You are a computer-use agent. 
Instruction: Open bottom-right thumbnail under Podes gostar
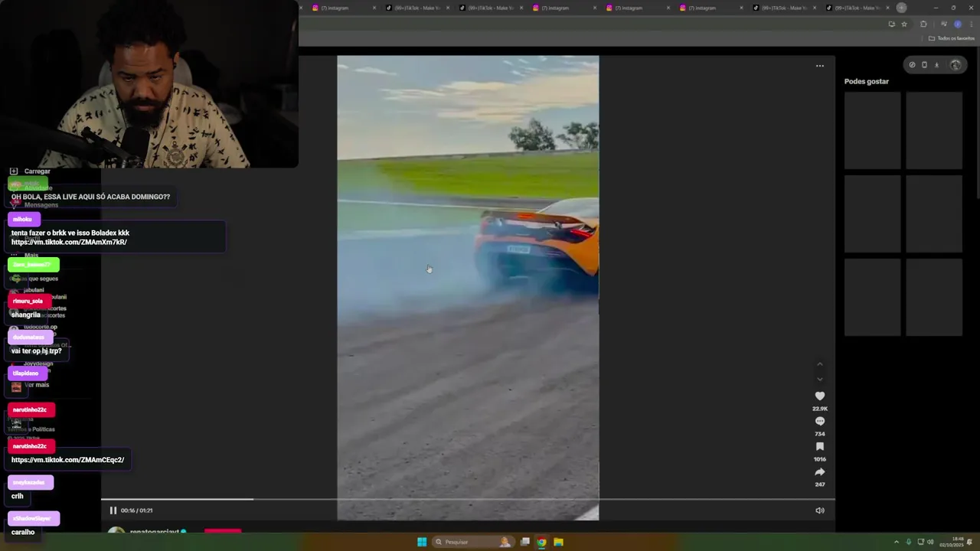934,297
